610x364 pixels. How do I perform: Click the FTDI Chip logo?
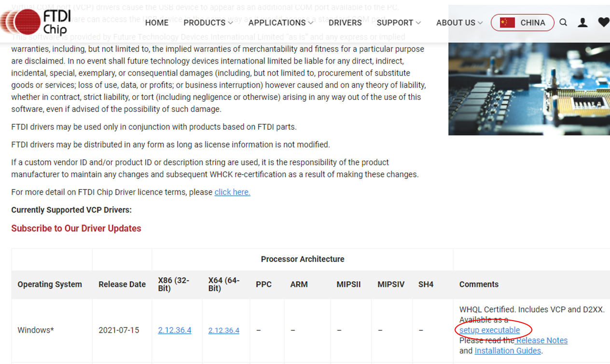[36, 22]
